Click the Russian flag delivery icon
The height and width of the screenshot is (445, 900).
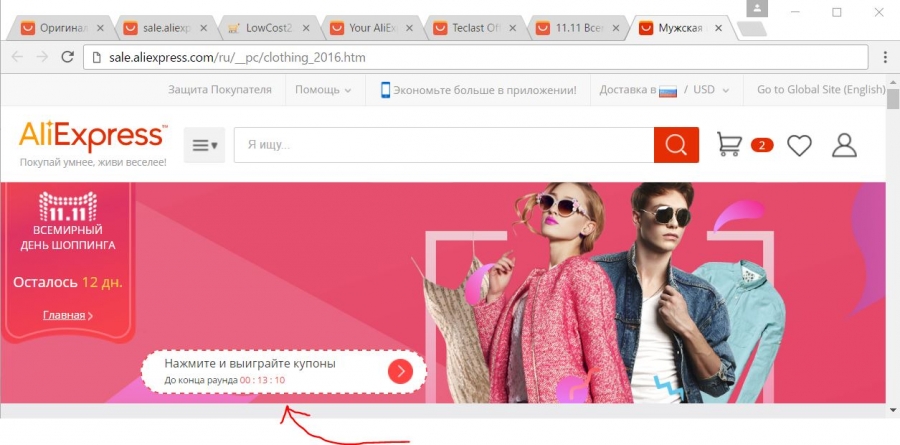668,90
